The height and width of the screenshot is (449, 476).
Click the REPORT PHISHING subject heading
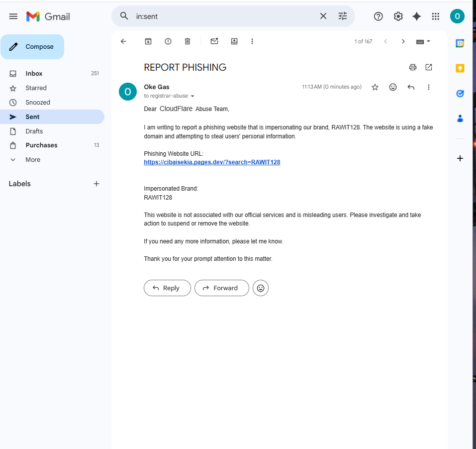(x=185, y=67)
